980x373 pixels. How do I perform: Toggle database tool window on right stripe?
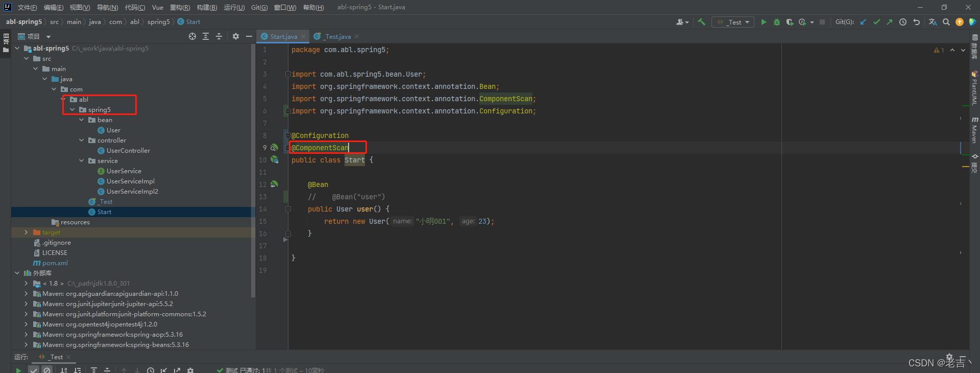[x=974, y=46]
